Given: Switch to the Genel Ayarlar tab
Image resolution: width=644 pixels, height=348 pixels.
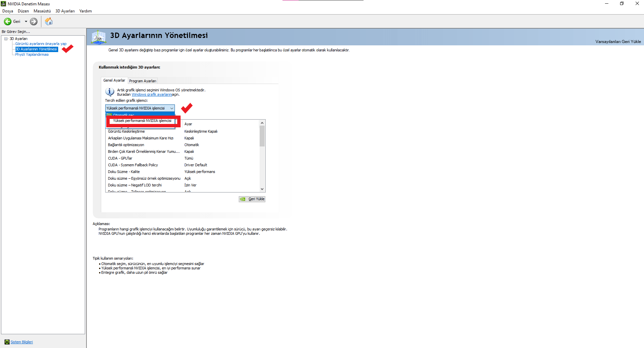Looking at the screenshot, I should [114, 81].
